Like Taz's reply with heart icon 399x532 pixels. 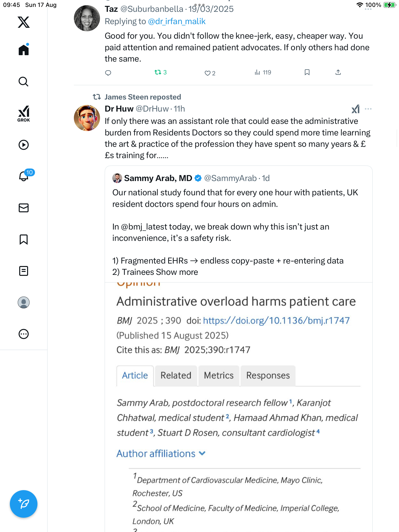coord(210,73)
